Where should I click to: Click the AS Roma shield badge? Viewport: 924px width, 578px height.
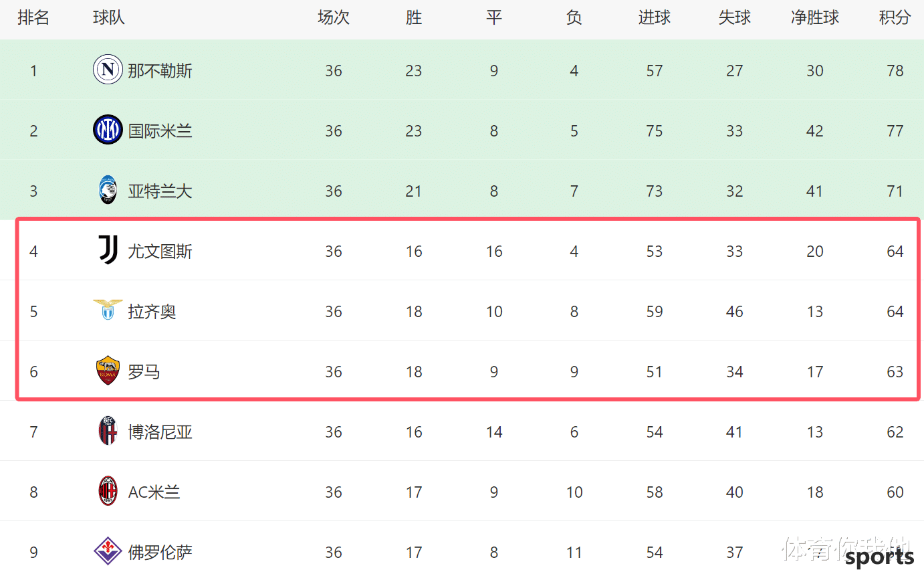(x=108, y=371)
